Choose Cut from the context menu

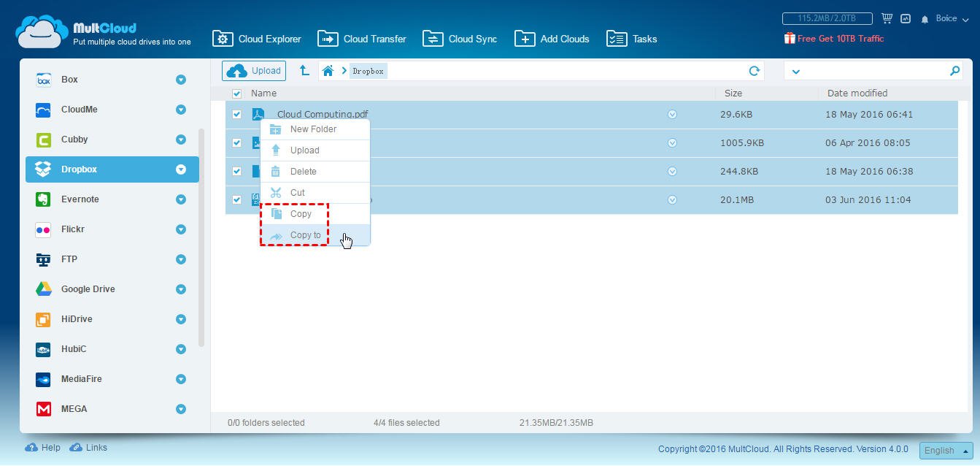pyautogui.click(x=315, y=193)
